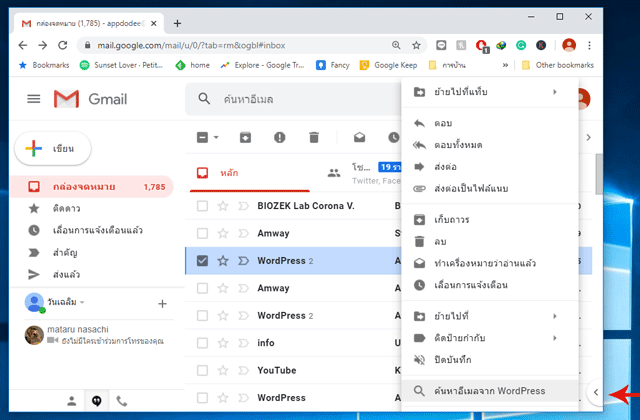640x420 pixels.
Task: Click the select-all checkbox in mail toolbar
Action: 202,138
